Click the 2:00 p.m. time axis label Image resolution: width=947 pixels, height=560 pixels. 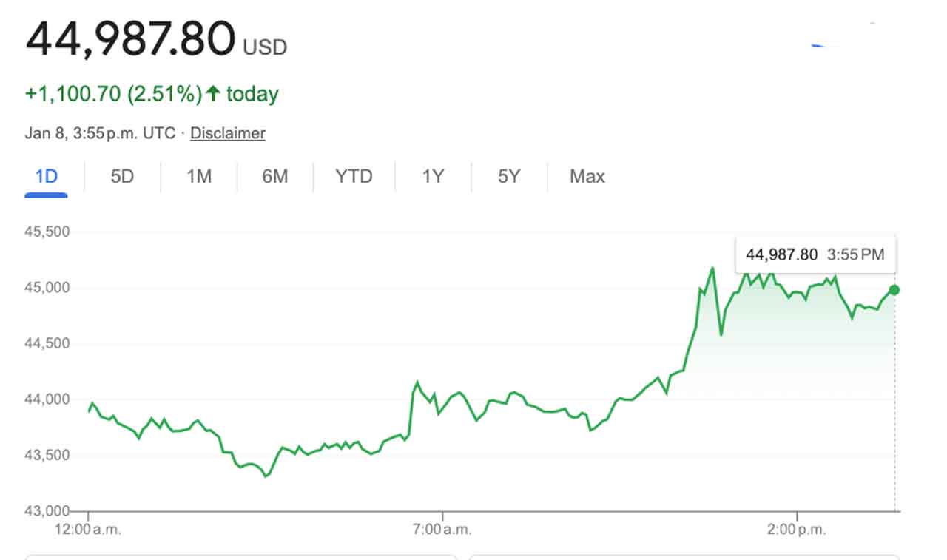point(798,530)
